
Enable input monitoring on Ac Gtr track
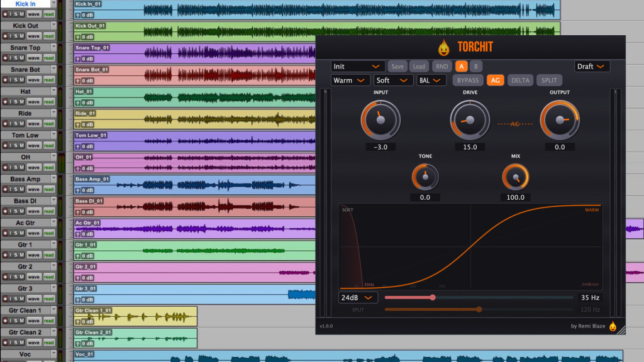(11, 233)
